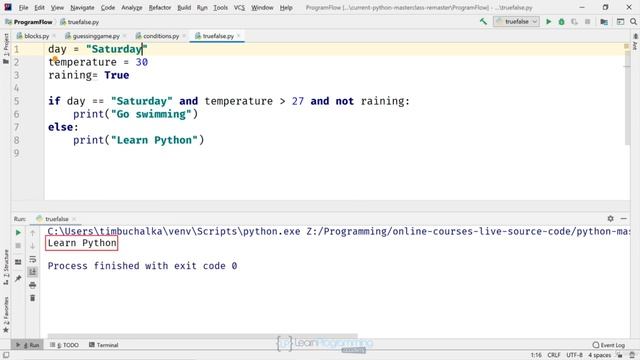Screen dimensions: 640x360
Task: Open the Structure tool window sidebar
Action: pyautogui.click(x=6, y=267)
